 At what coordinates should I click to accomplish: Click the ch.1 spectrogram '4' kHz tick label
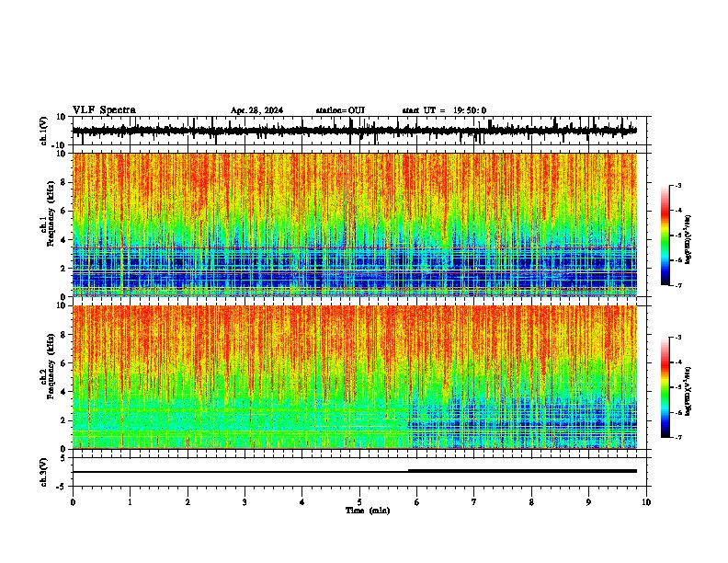[x=64, y=240]
